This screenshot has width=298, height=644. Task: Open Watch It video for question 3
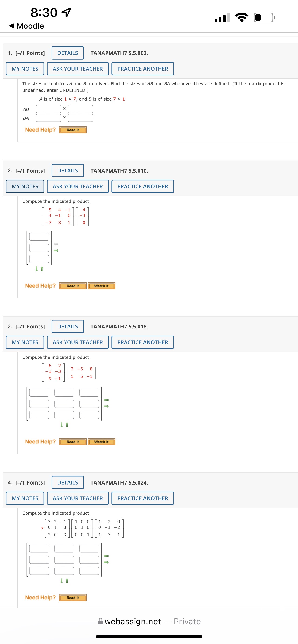point(102,442)
